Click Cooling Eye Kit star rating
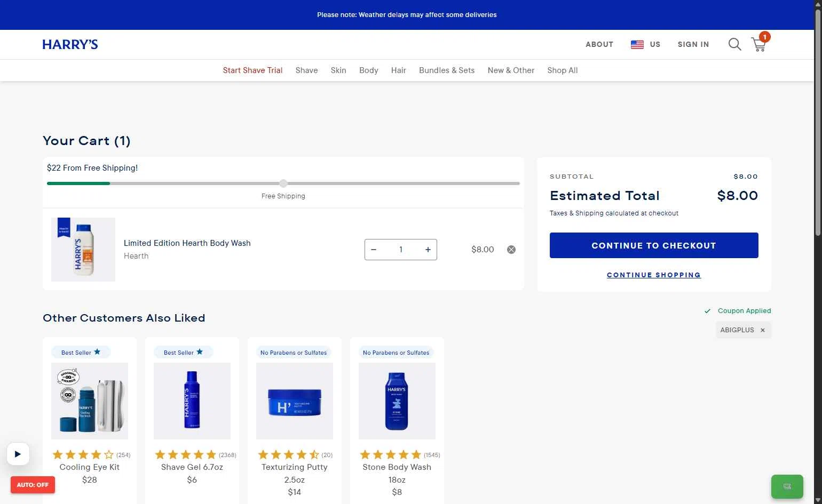Screen dimensions: 822x504 point(83,455)
